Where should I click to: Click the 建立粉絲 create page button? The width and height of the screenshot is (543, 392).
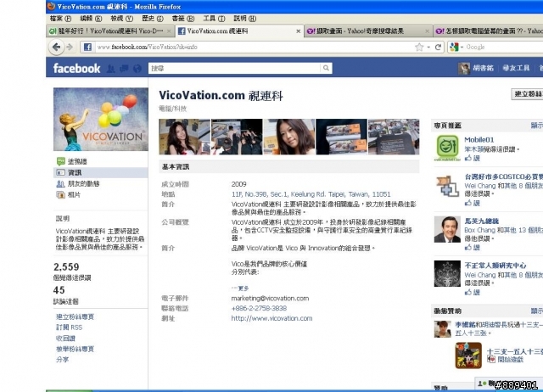[x=528, y=94]
